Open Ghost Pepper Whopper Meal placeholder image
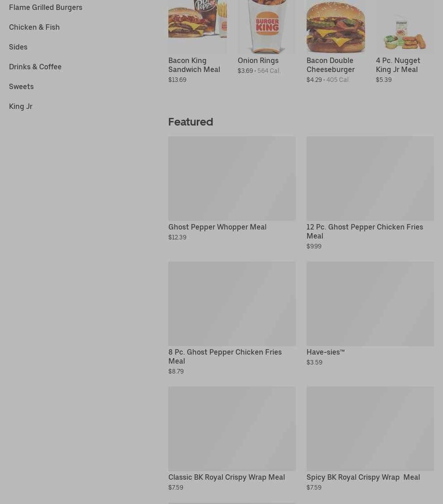Screen dimensions: 443x504 pyautogui.click(x=232, y=178)
